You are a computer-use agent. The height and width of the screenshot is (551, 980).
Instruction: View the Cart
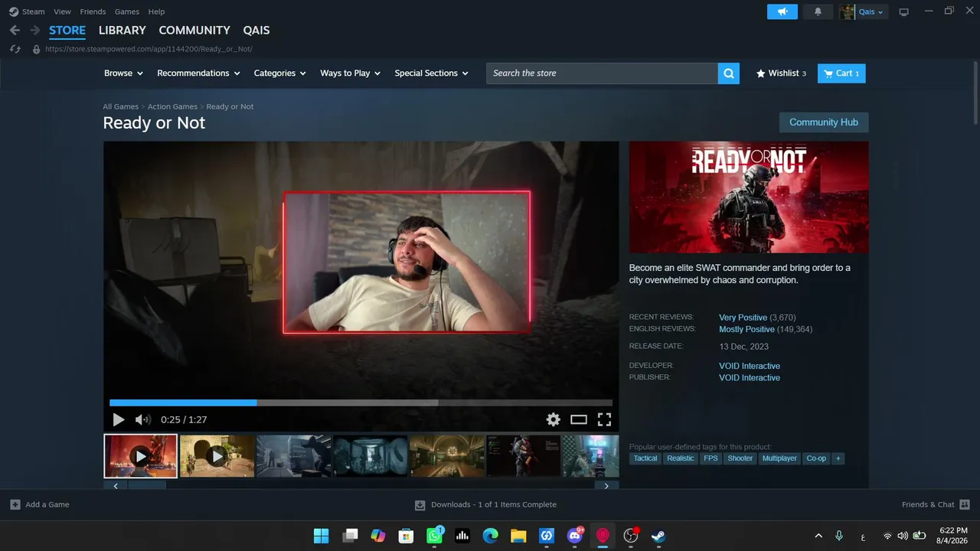(841, 73)
